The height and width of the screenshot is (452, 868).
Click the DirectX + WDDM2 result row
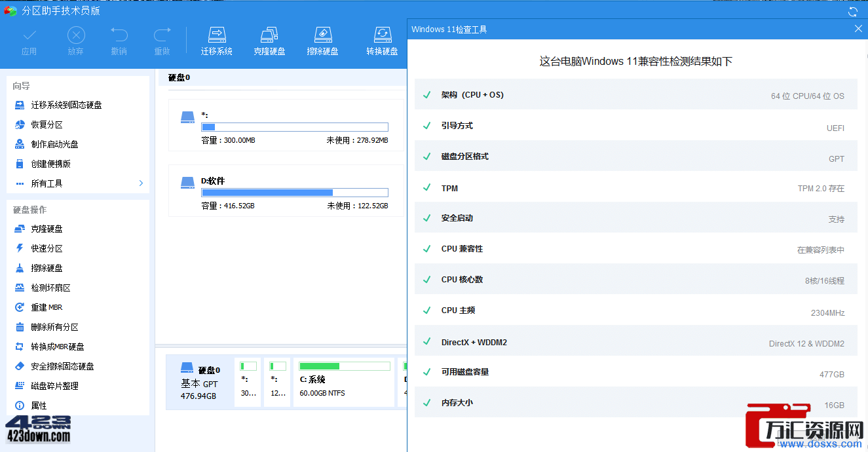(x=636, y=342)
